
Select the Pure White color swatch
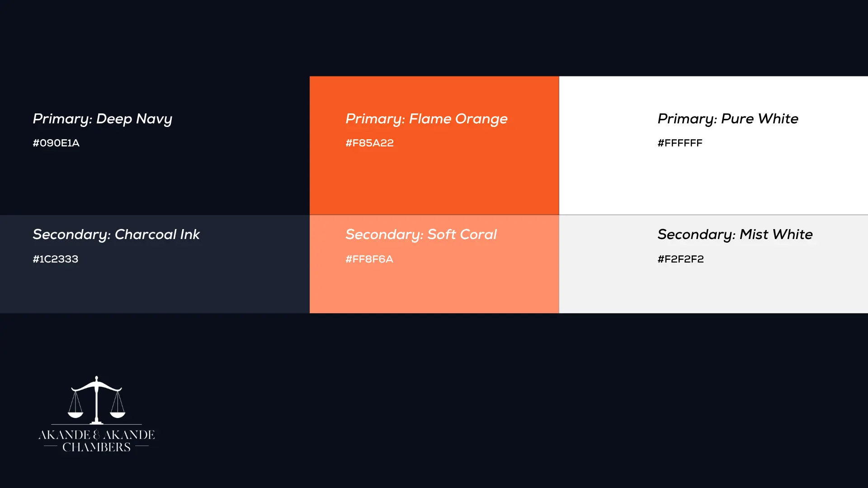713,181
